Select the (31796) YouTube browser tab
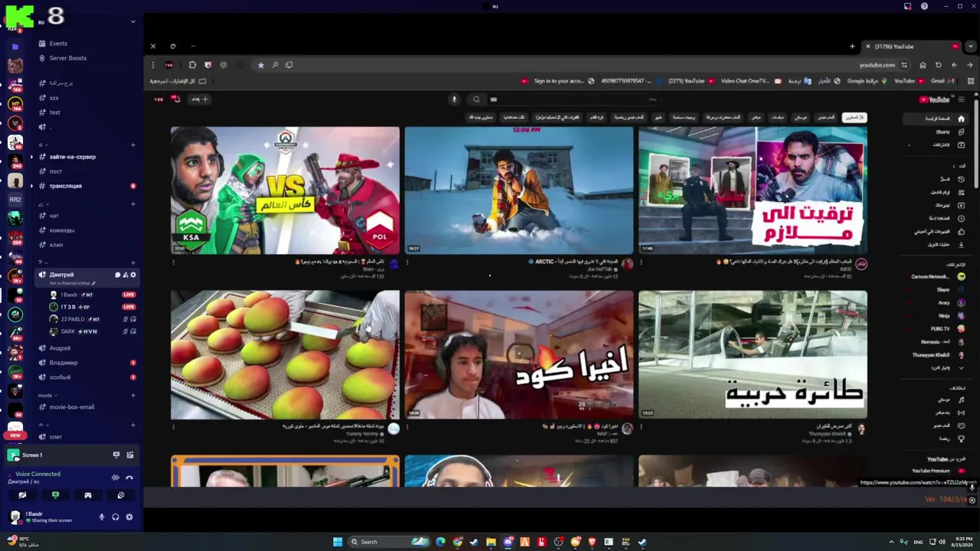Screen dimensions: 980x551 tap(911, 46)
